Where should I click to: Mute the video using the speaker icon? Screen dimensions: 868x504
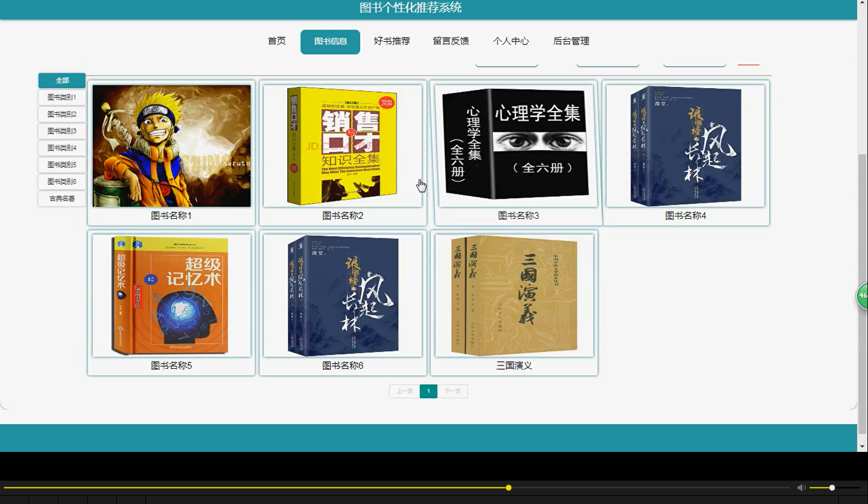coord(801,487)
